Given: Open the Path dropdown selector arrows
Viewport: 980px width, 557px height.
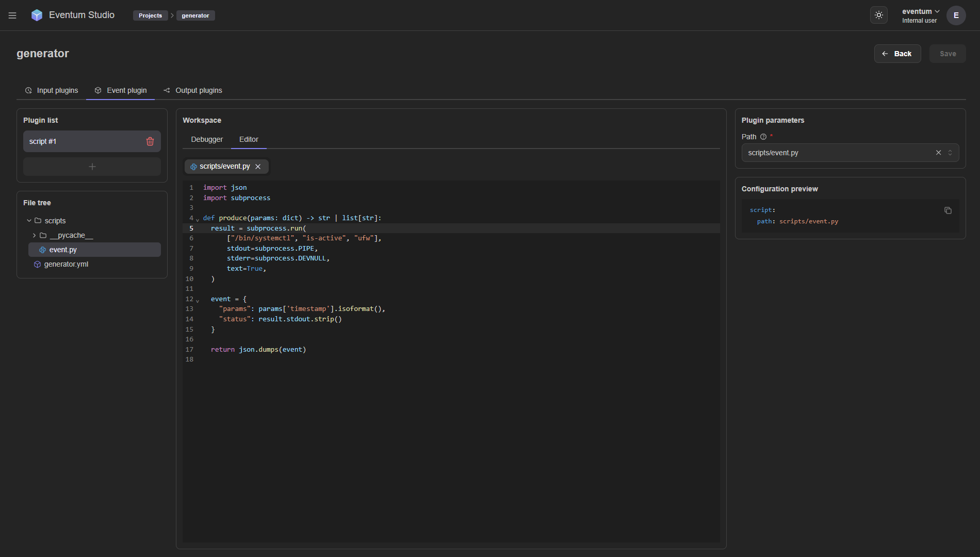Looking at the screenshot, I should [950, 153].
